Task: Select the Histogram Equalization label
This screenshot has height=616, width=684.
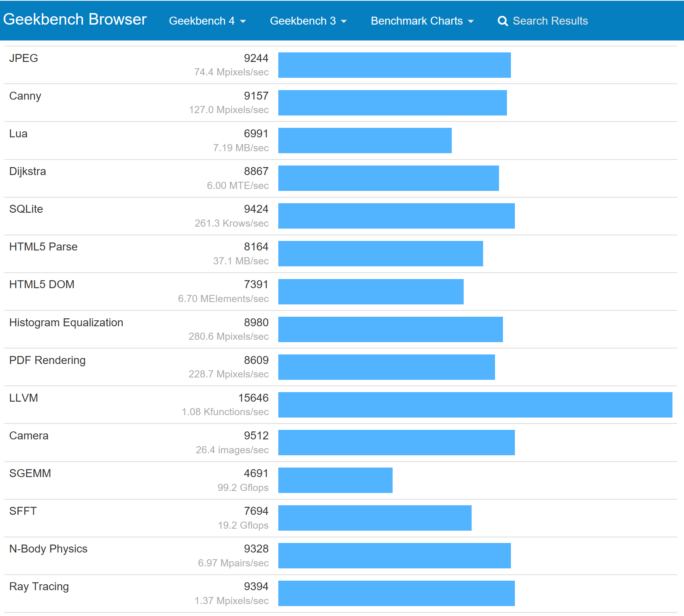Action: tap(66, 323)
